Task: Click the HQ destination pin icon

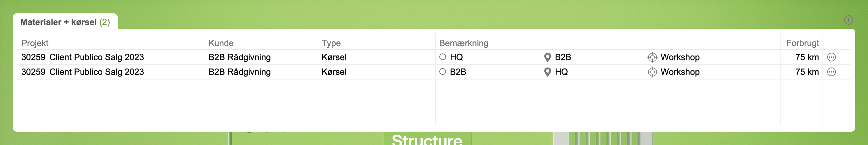Action: point(547,72)
